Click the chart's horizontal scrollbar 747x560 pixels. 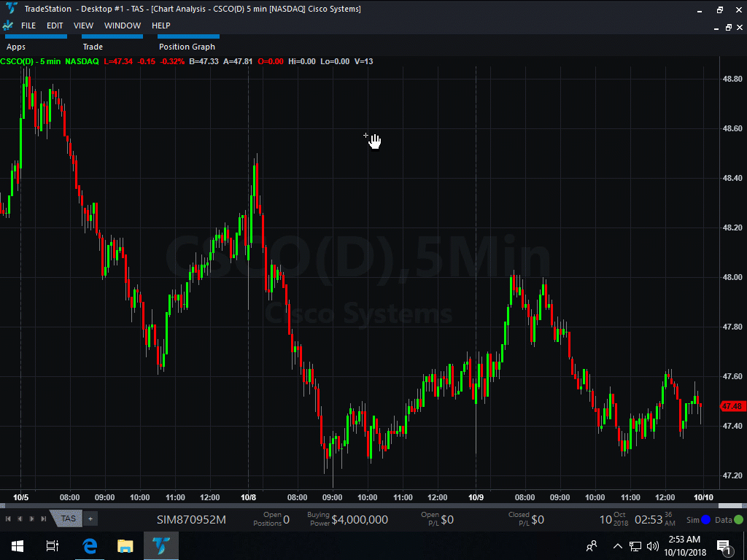(x=373, y=506)
